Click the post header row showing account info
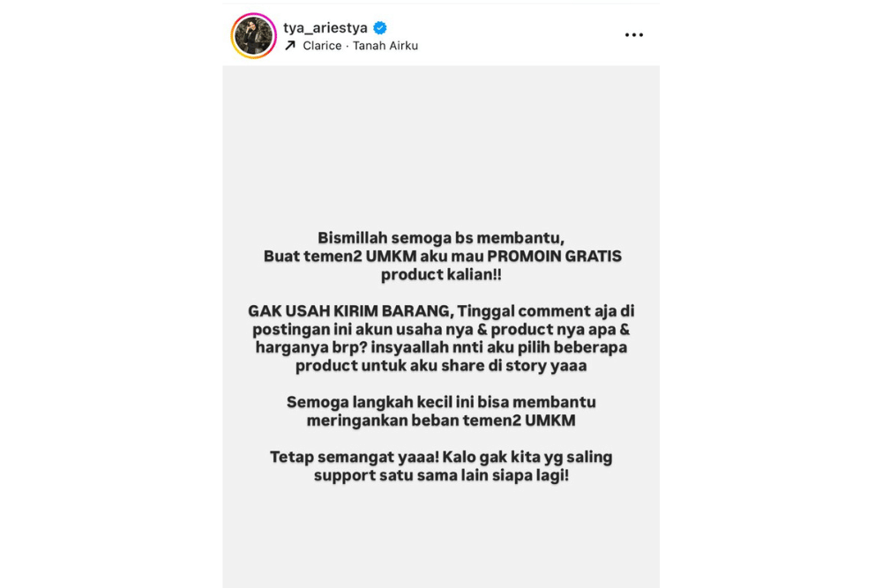Viewport: 882px width, 588px height. [441, 34]
